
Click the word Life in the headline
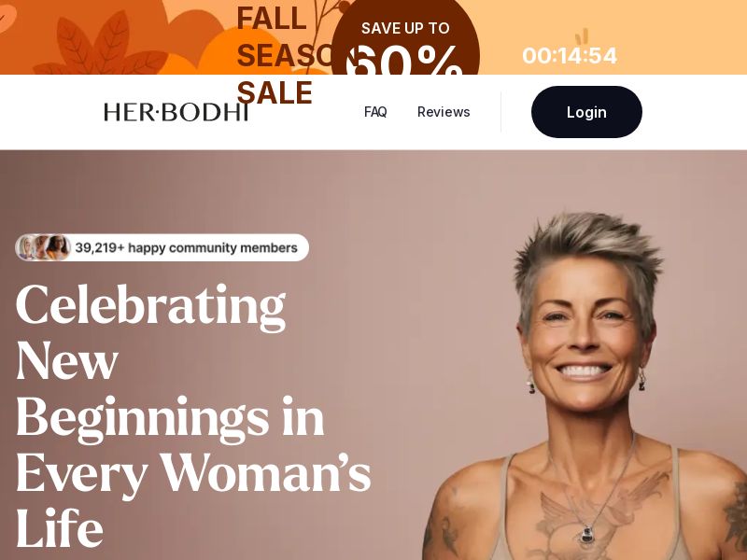60,528
